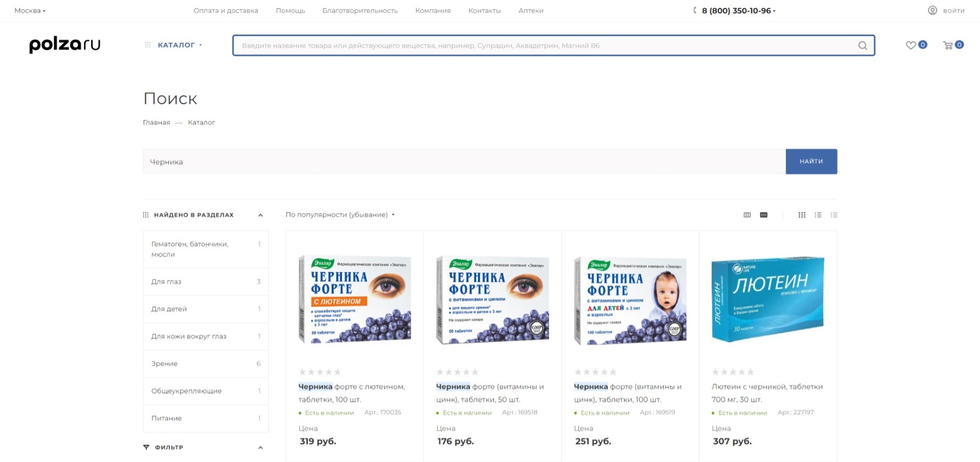The height and width of the screenshot is (462, 980).
Task: Click the 176 руб. price
Action: 455,441
